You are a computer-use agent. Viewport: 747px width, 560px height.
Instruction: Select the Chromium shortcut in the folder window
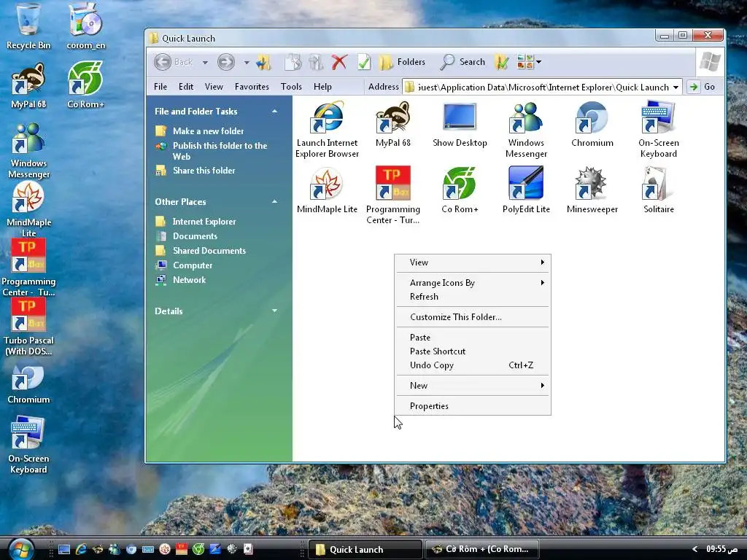pyautogui.click(x=592, y=124)
